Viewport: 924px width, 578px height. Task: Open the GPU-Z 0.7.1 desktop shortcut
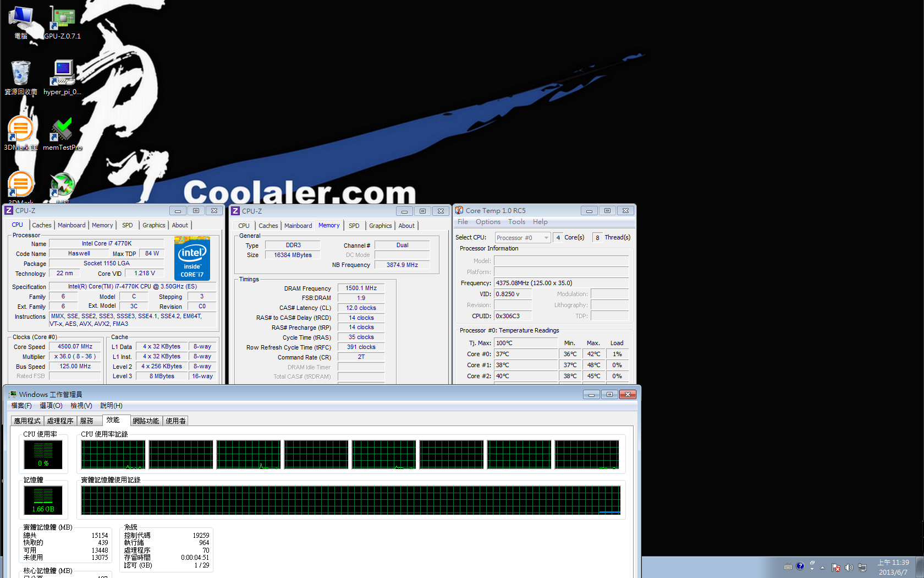point(63,22)
